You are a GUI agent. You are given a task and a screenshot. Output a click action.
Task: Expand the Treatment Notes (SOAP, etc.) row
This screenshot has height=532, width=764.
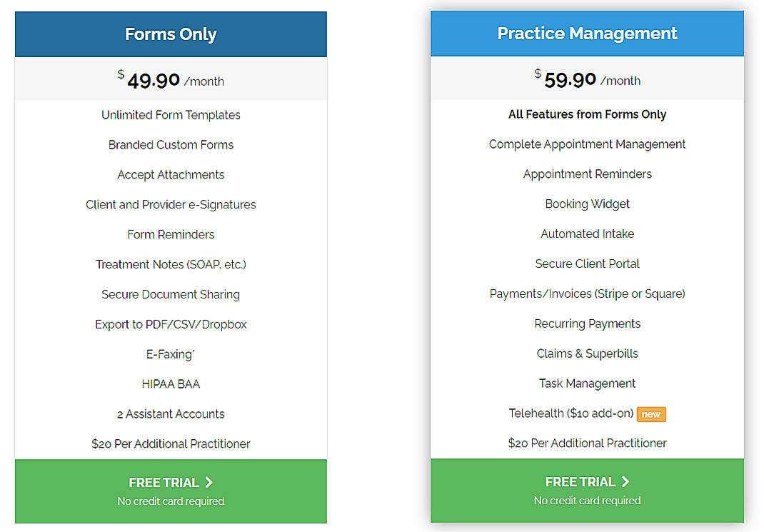[x=171, y=264]
